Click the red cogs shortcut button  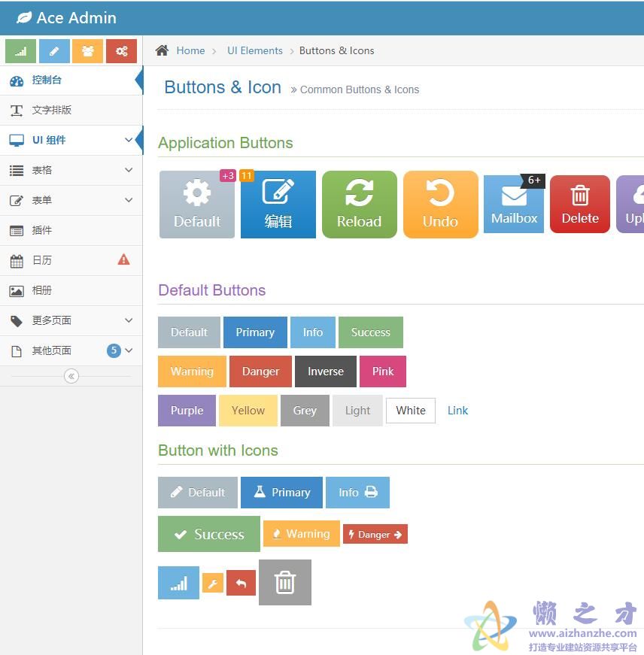pos(121,51)
